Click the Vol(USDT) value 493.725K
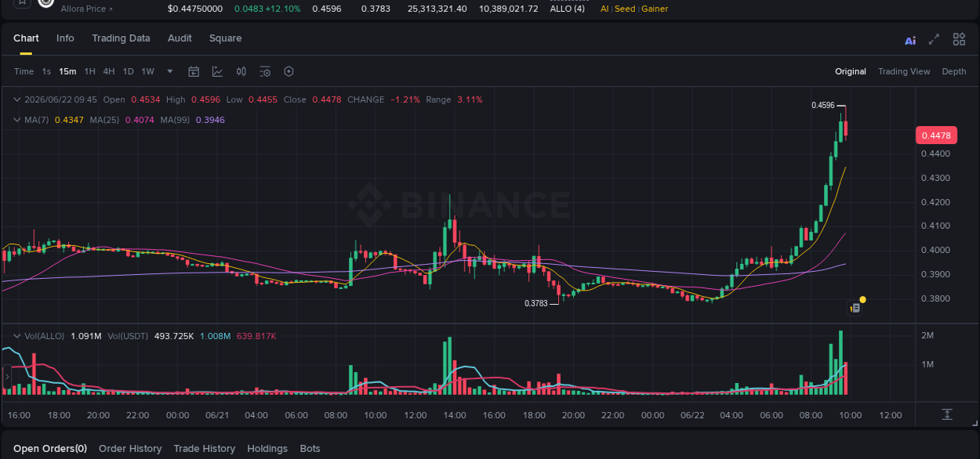980x459 pixels. (x=175, y=336)
